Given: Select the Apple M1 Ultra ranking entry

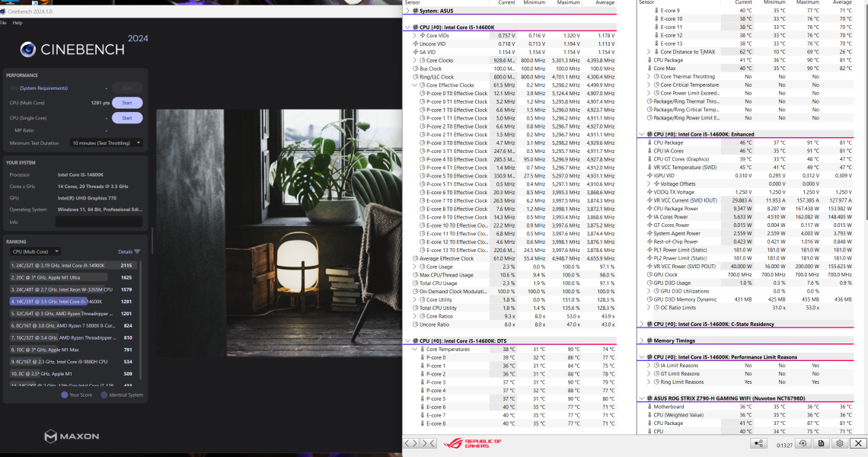Looking at the screenshot, I should click(x=72, y=277).
